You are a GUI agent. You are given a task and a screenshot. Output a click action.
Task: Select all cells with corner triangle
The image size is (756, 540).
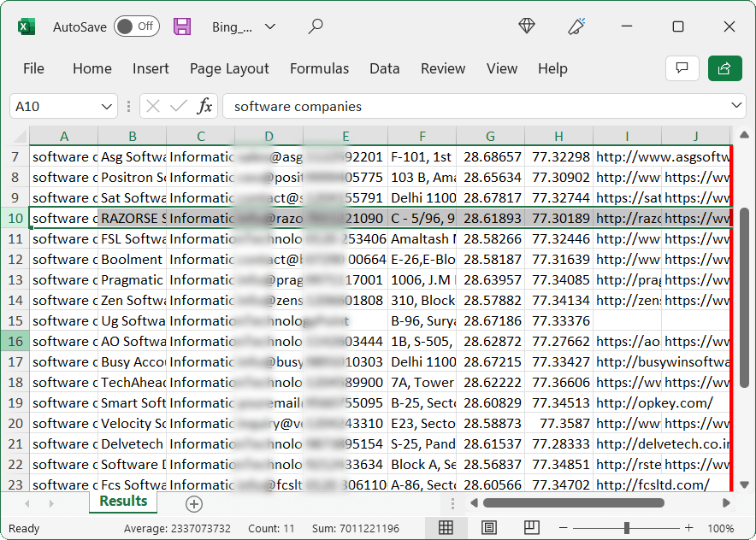tap(19, 137)
